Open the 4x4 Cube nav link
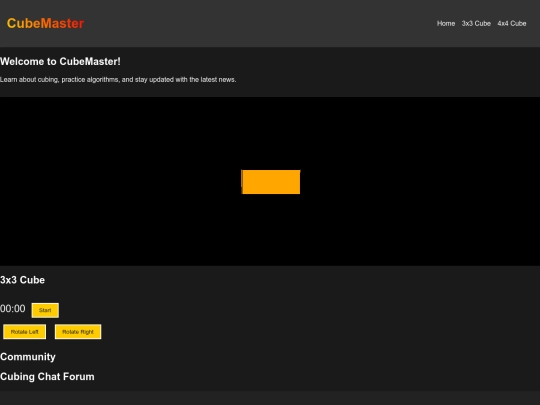The width and height of the screenshot is (540, 405). (512, 23)
